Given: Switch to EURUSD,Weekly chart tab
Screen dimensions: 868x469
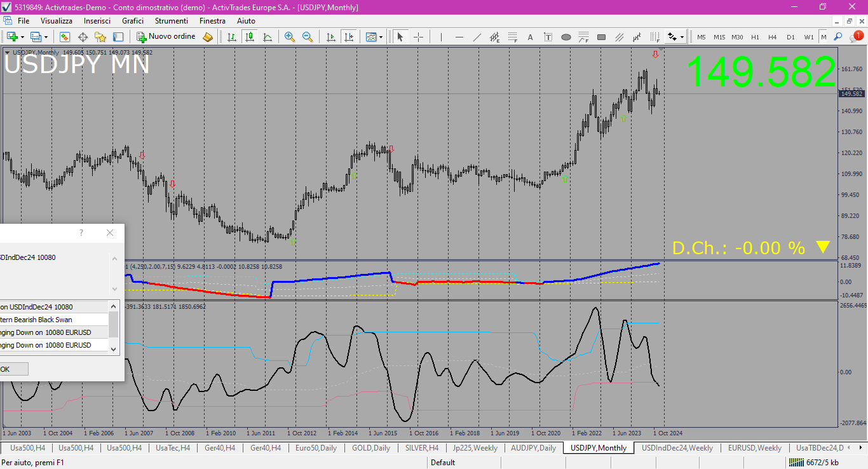Looking at the screenshot, I should pos(755,448).
